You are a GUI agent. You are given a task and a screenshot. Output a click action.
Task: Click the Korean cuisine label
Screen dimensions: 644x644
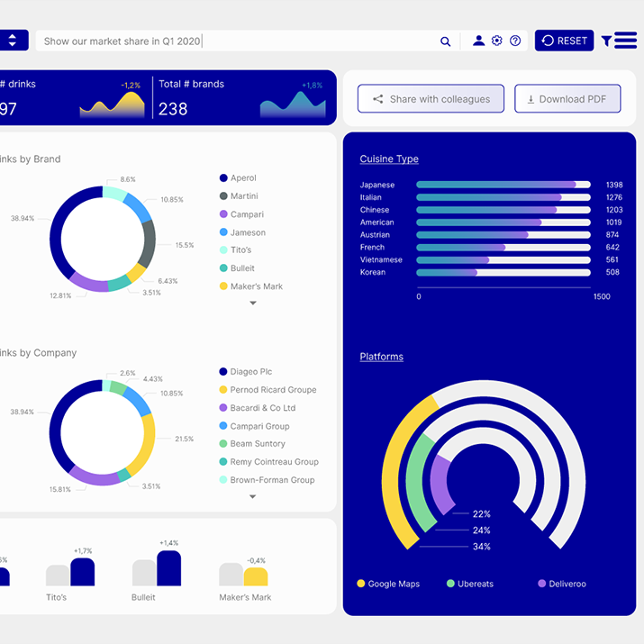tap(373, 272)
